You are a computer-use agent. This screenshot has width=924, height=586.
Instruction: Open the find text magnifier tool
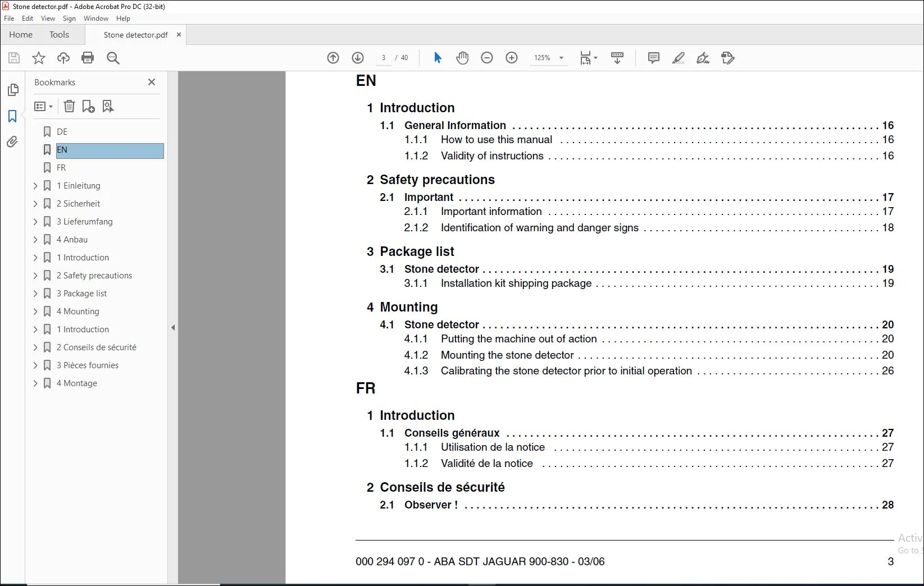click(113, 58)
